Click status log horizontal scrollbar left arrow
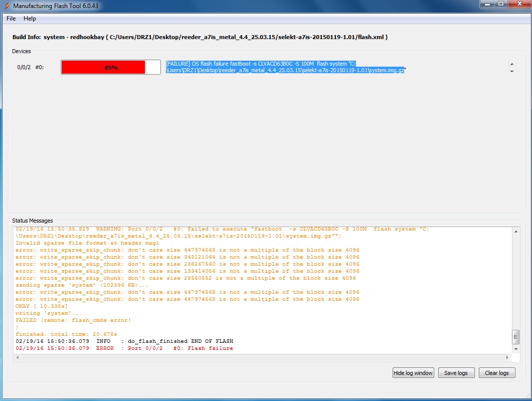532x401 pixels. click(x=18, y=358)
